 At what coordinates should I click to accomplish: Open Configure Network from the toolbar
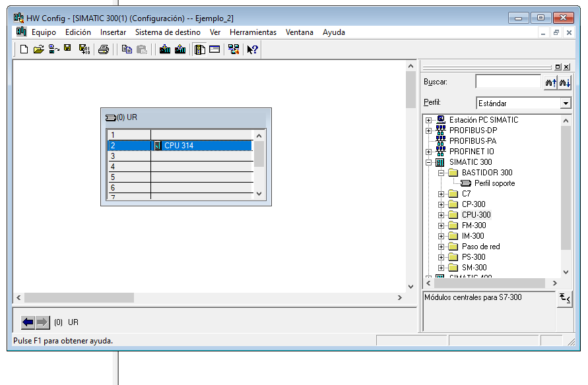[x=234, y=49]
